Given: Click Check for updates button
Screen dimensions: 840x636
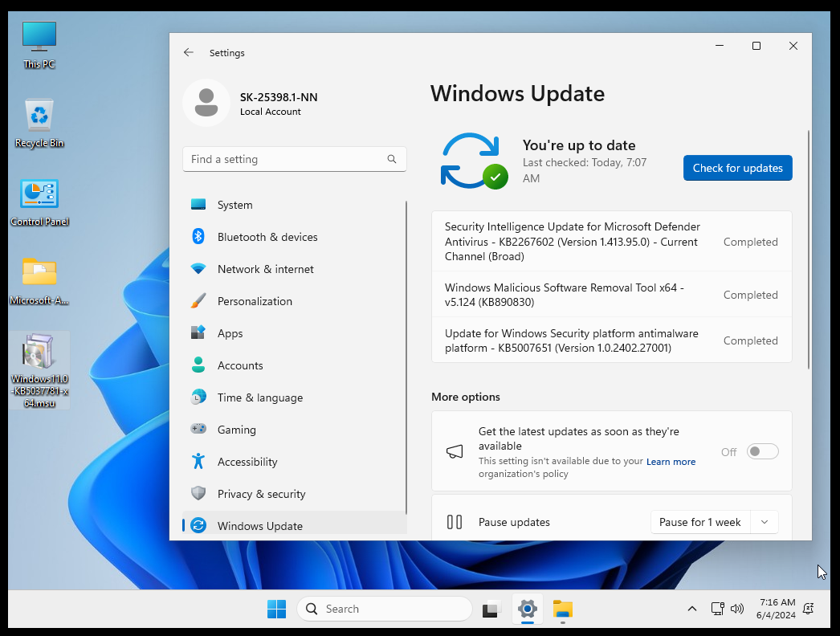Looking at the screenshot, I should click(737, 169).
